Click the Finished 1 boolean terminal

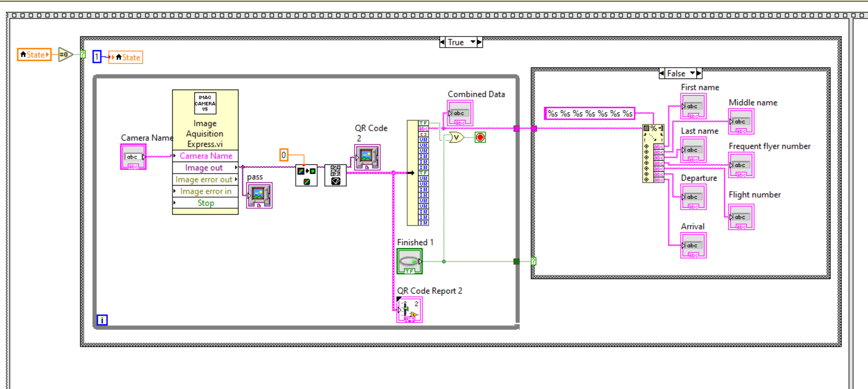[409, 261]
